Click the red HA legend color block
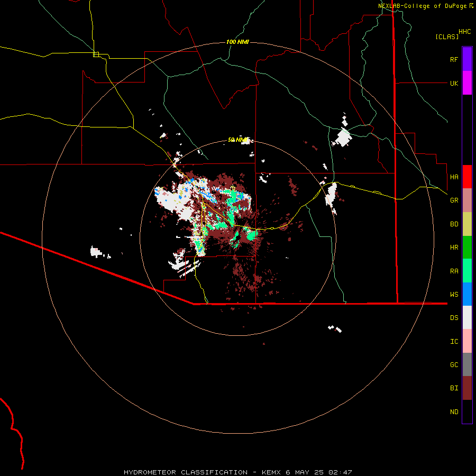 [x=467, y=177]
